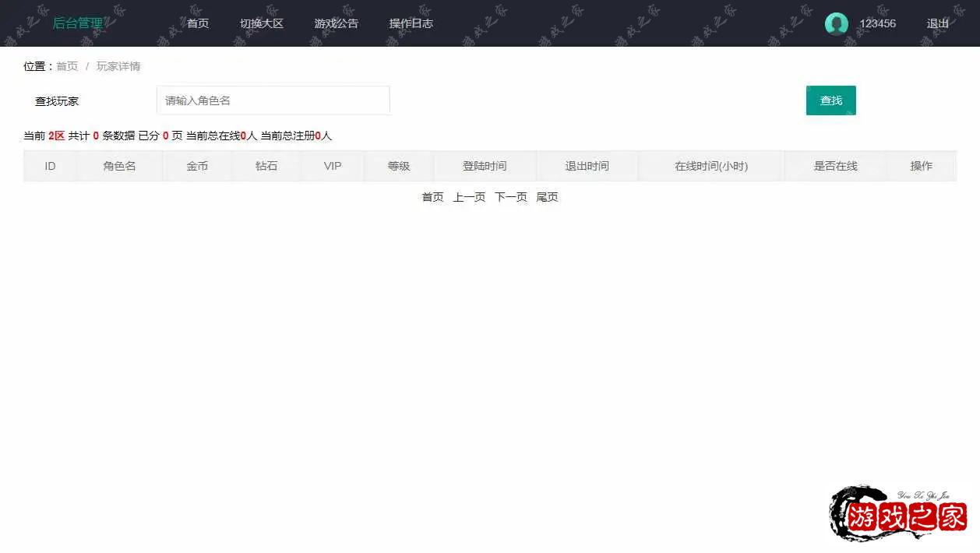Open the 切换大区 menu

[262, 23]
